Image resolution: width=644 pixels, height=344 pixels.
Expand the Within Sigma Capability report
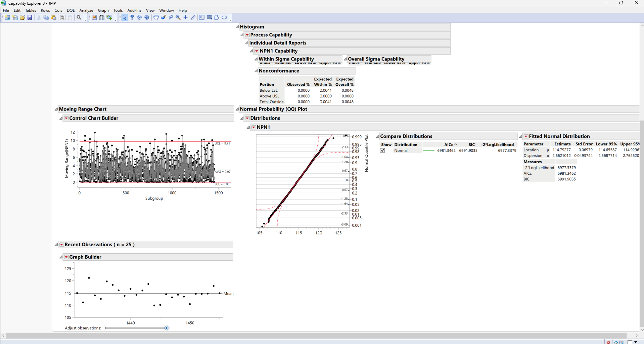(x=256, y=59)
